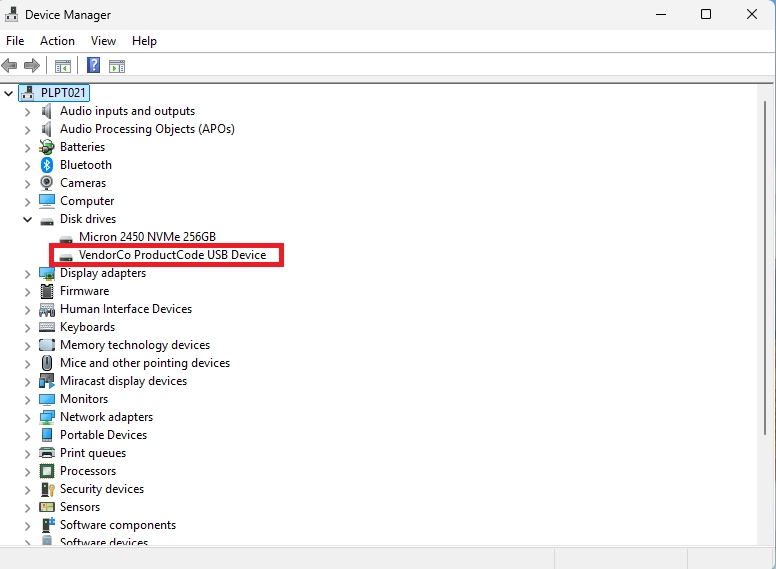This screenshot has height=569, width=776.
Task: Click the Network adapters icon
Action: pyautogui.click(x=47, y=417)
